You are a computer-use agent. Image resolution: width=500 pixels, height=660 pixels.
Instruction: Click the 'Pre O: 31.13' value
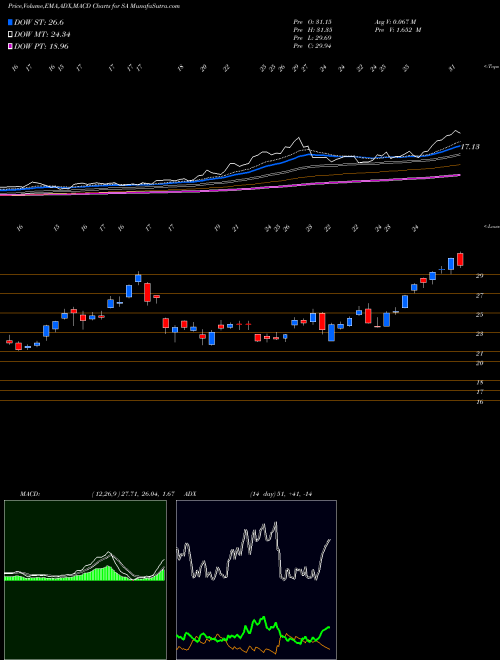coord(312,22)
